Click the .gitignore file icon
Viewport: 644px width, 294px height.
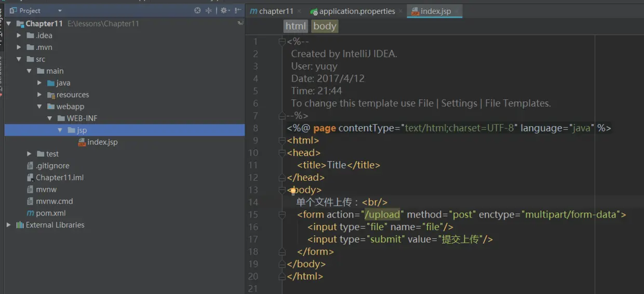click(x=31, y=166)
